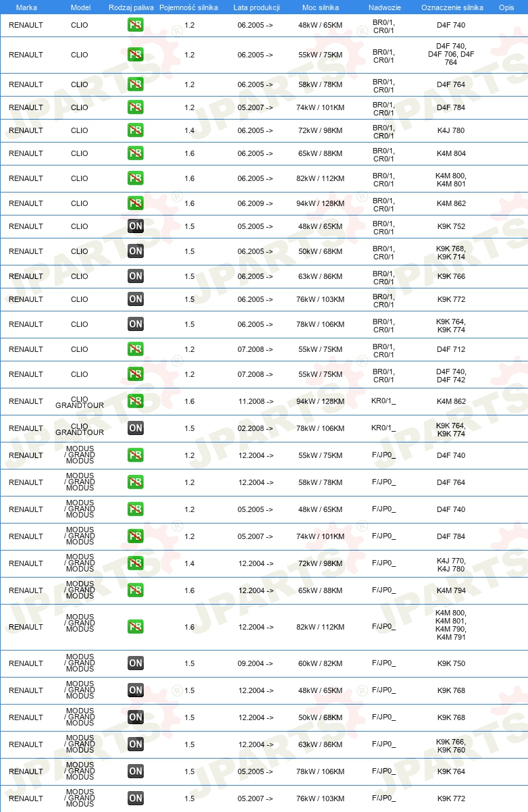Select petrol icon in Clio 06.2009 K4M 862 row
This screenshot has height=812, width=528.
pos(136,203)
